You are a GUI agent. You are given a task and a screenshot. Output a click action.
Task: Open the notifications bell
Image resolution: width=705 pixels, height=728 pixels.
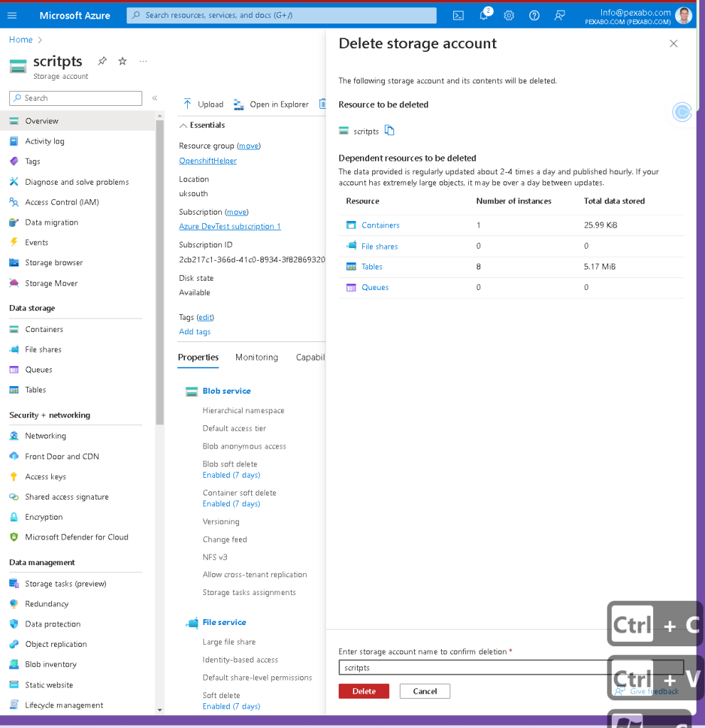[484, 14]
